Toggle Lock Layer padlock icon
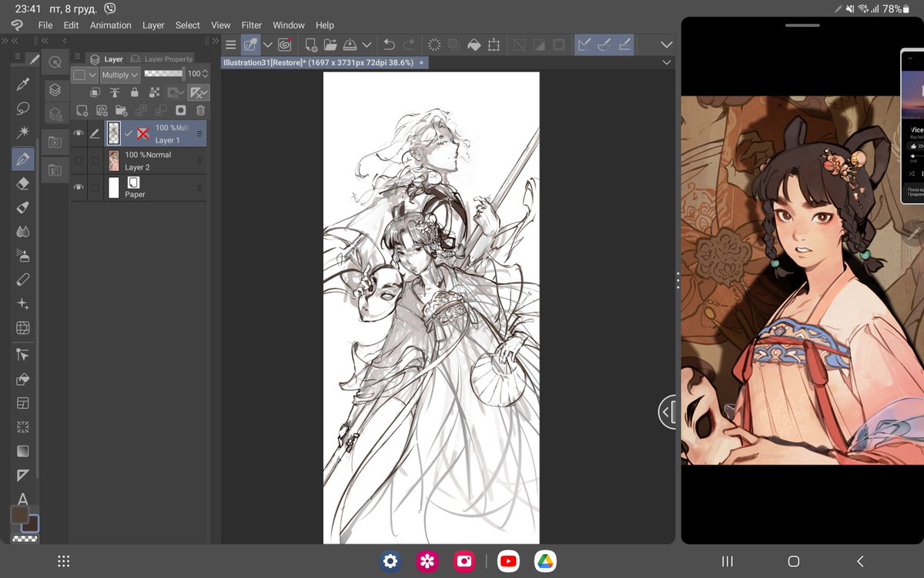The image size is (924, 578). pyautogui.click(x=135, y=92)
